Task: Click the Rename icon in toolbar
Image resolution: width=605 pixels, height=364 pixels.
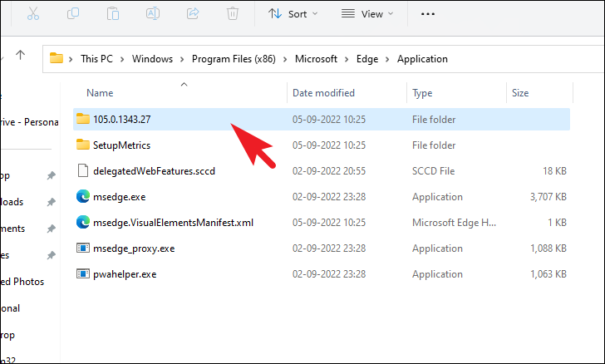Action: pyautogui.click(x=153, y=14)
